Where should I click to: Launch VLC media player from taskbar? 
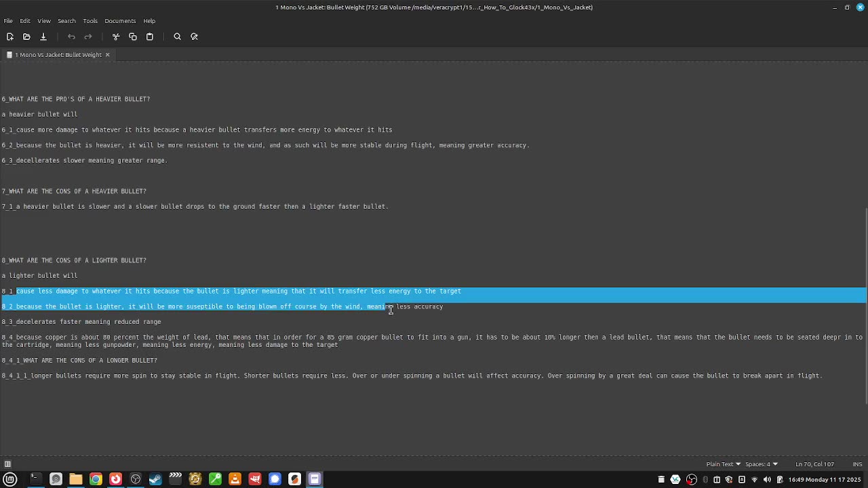235,479
